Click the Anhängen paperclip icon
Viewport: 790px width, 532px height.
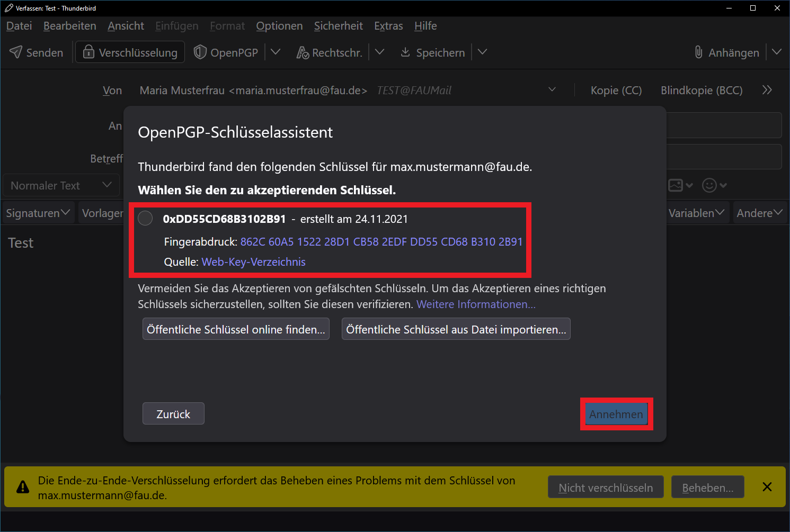coord(699,52)
